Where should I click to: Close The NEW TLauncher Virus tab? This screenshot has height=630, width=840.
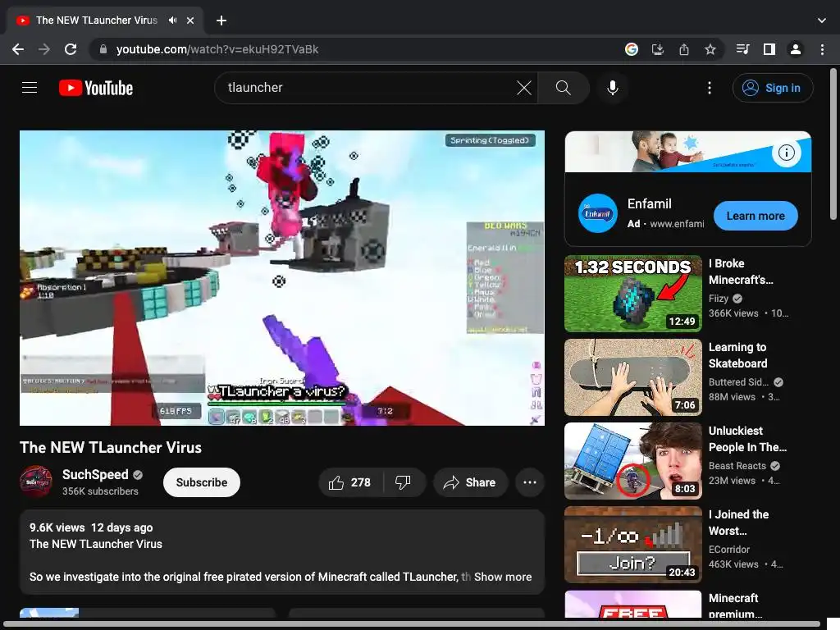click(x=190, y=21)
